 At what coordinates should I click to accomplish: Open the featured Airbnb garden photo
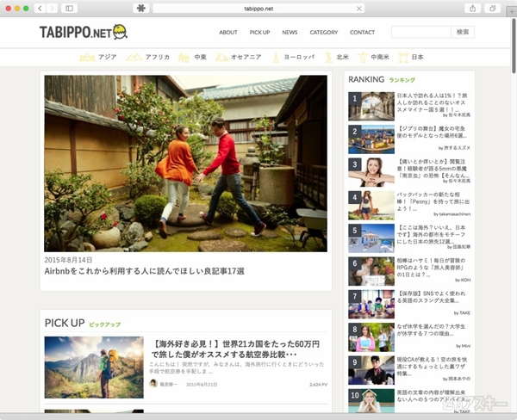click(185, 164)
